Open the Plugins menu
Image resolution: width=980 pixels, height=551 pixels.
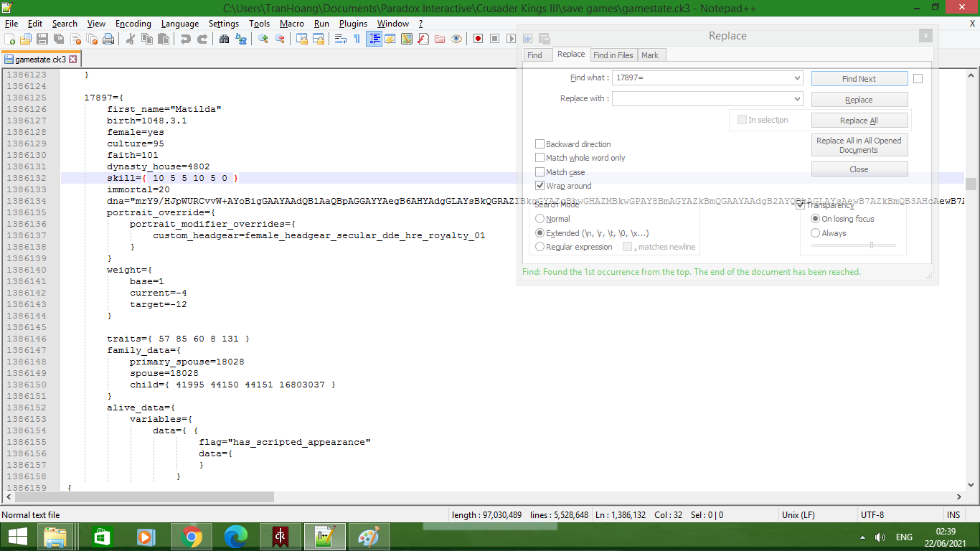353,24
